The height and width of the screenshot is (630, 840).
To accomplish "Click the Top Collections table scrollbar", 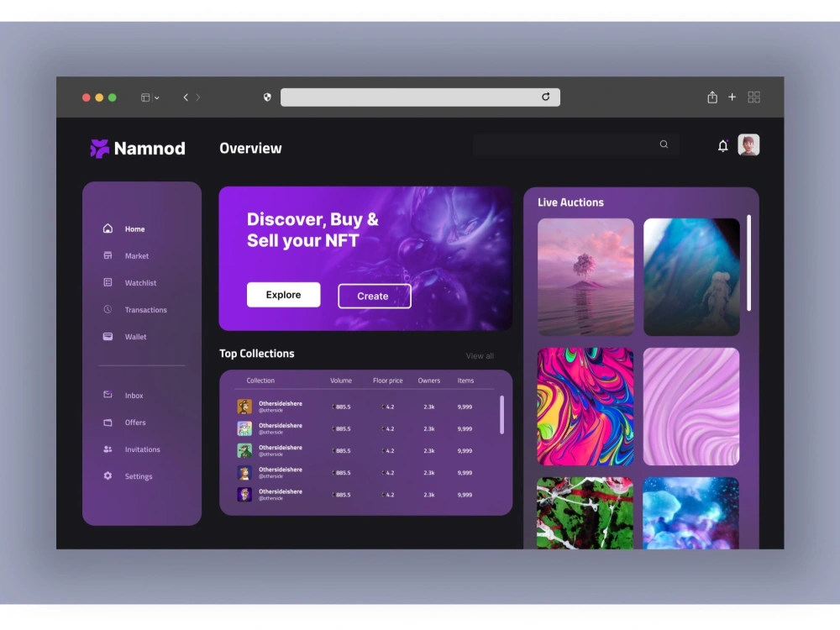I will 502,415.
